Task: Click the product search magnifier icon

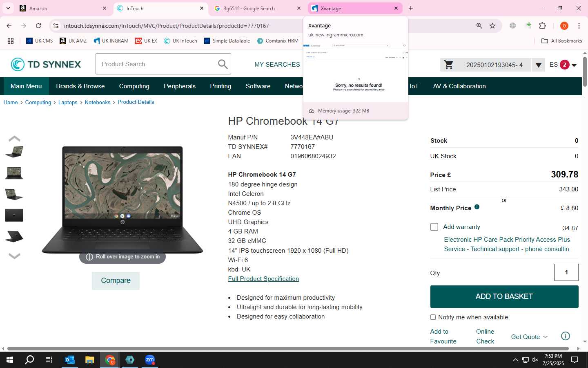Action: (223, 64)
